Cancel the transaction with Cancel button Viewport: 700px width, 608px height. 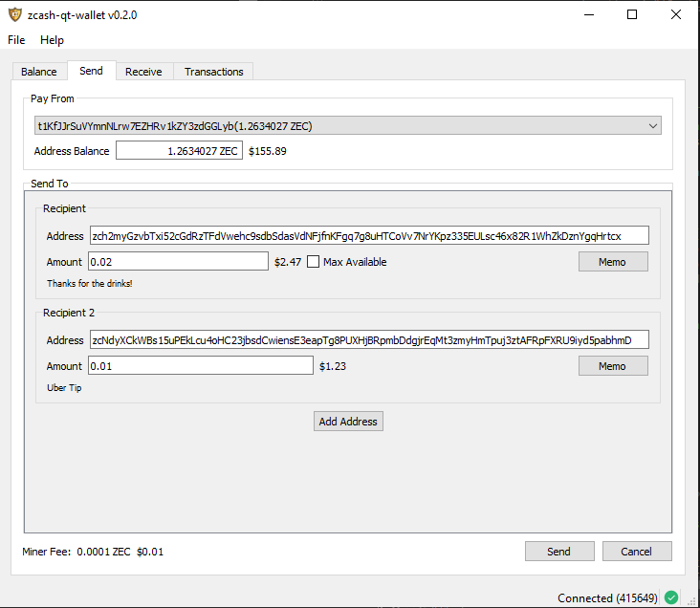pyautogui.click(x=637, y=552)
